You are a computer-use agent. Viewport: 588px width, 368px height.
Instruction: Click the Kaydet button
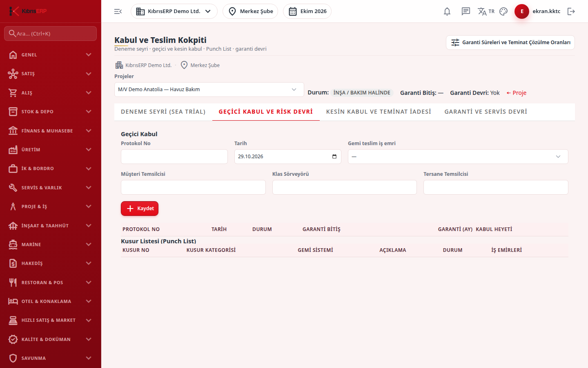[x=140, y=209]
